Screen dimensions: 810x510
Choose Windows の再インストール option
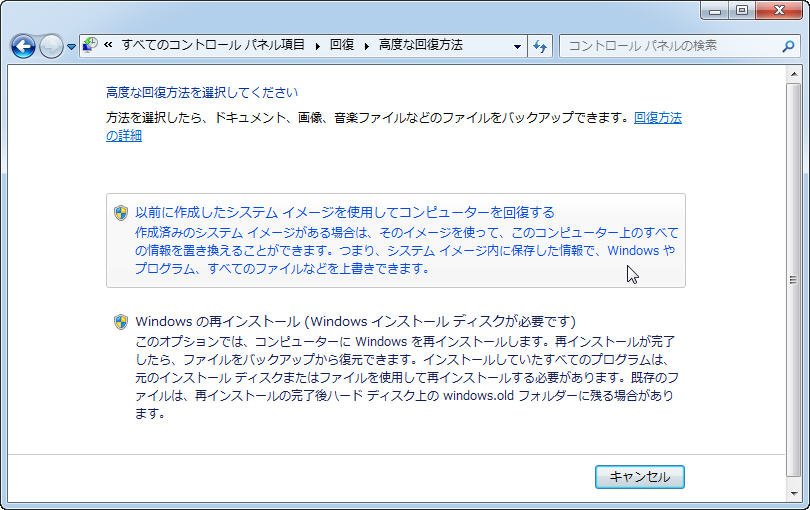point(396,367)
